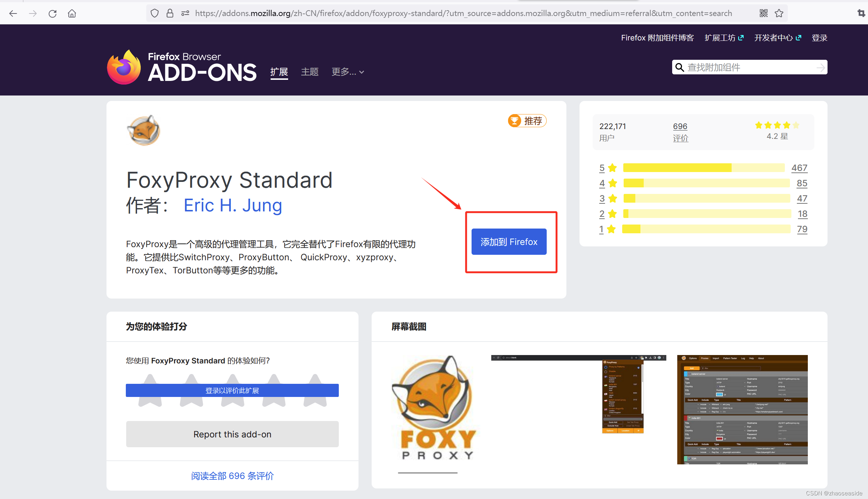868x499 pixels.
Task: Click the FoxyProxy fox icon
Action: click(x=143, y=130)
